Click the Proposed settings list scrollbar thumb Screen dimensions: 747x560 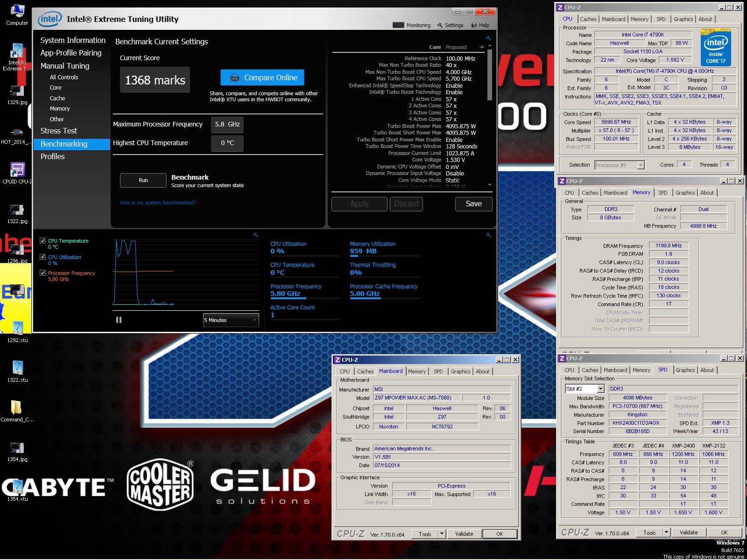click(x=490, y=76)
